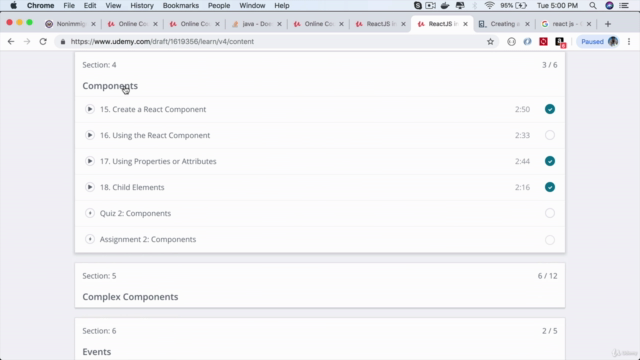The height and width of the screenshot is (360, 640).
Task: Open the View menu
Action: click(113, 6)
